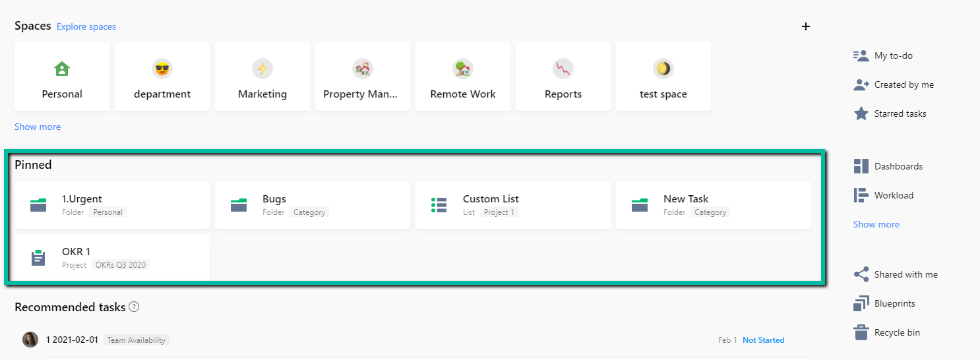Click Show more under Spaces
980x360 pixels.
point(38,127)
